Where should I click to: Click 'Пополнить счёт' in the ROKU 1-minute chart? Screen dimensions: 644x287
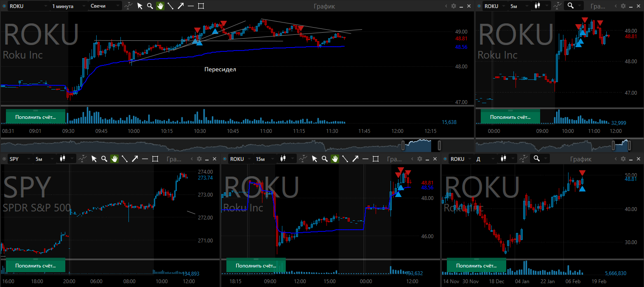36,116
